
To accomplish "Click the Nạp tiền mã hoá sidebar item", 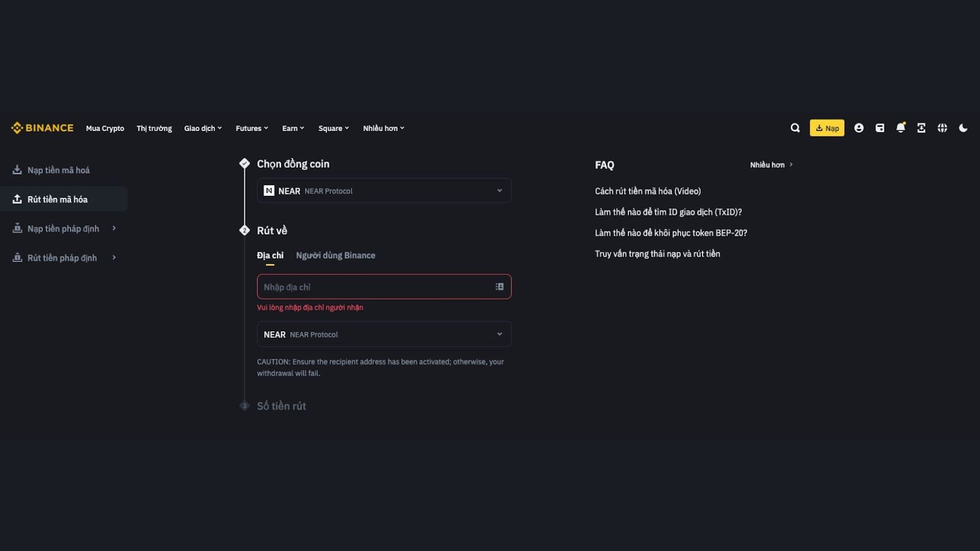I will (64, 170).
